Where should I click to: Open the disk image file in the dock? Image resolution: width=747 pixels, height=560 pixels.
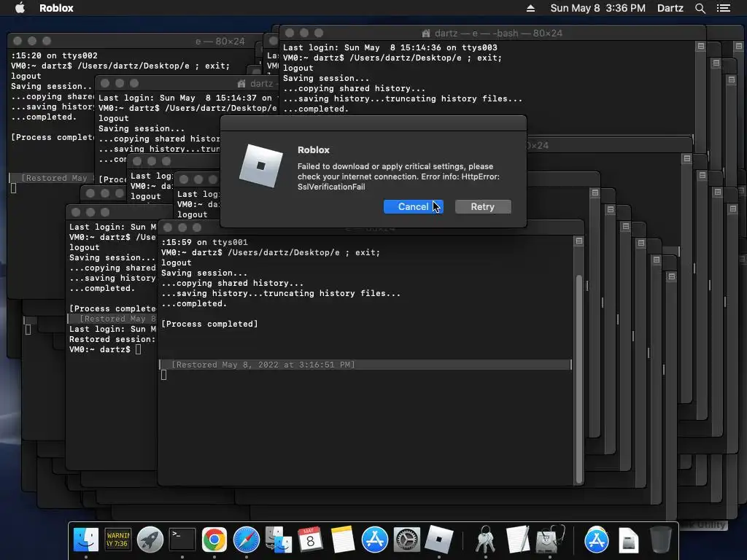[628, 540]
